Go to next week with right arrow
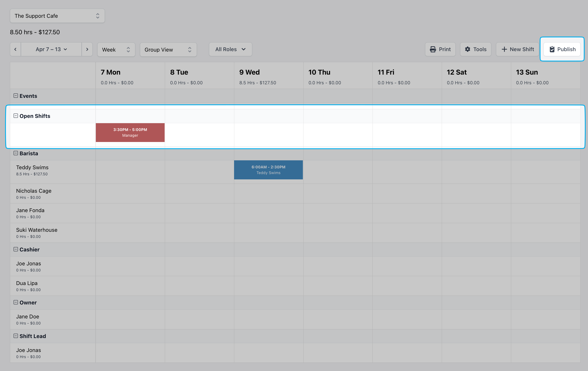 click(x=87, y=49)
